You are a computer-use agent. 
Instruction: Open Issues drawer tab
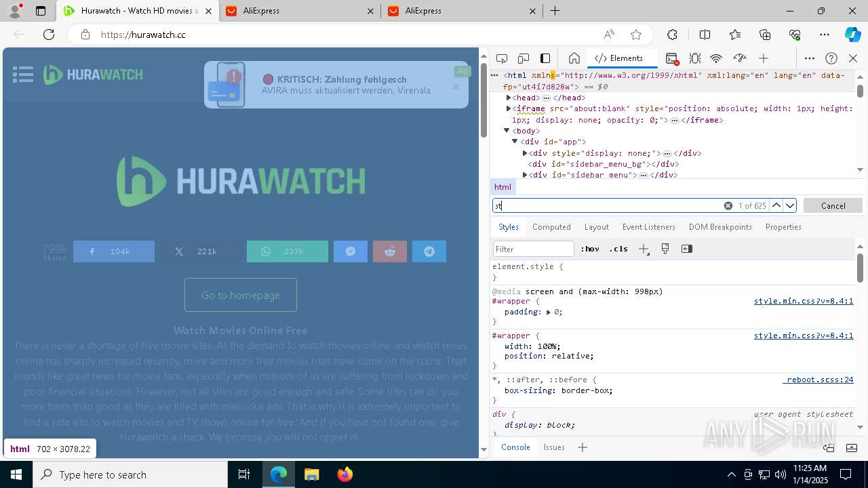coord(554,447)
